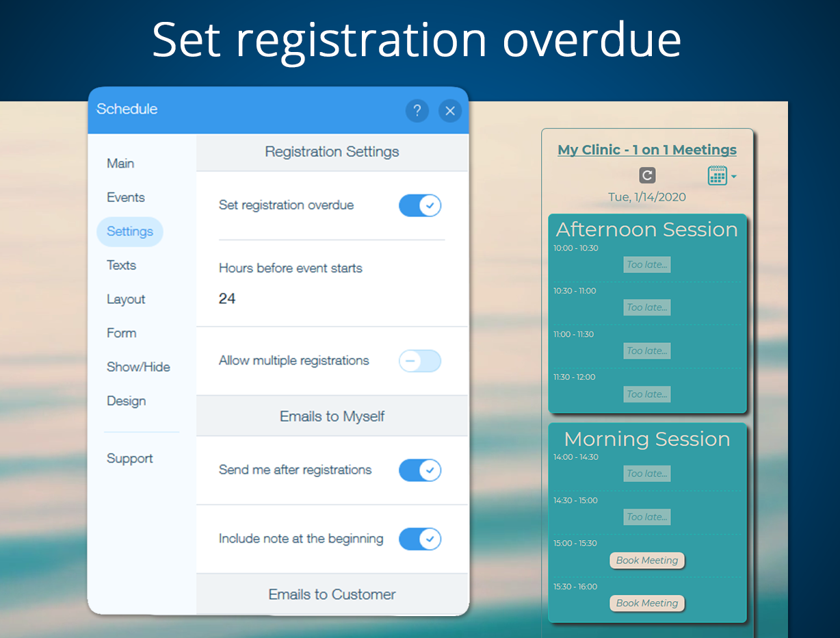Click the date Tue, 1/14/2020
840x638 pixels.
click(647, 197)
